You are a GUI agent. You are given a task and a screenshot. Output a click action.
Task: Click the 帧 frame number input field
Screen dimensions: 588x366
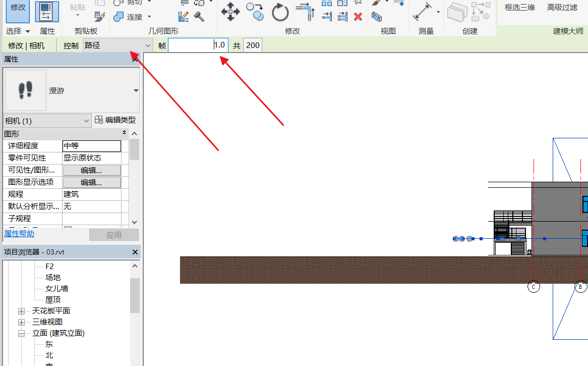[198, 45]
